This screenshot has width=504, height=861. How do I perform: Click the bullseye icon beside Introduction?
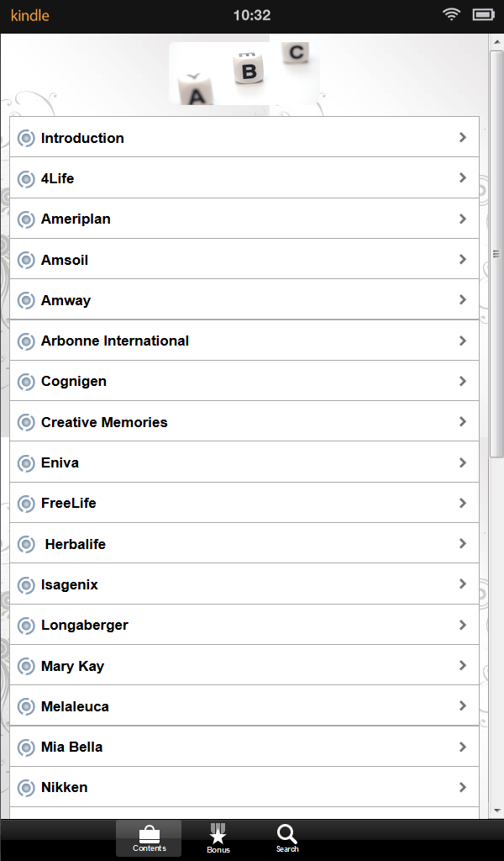pos(25,137)
